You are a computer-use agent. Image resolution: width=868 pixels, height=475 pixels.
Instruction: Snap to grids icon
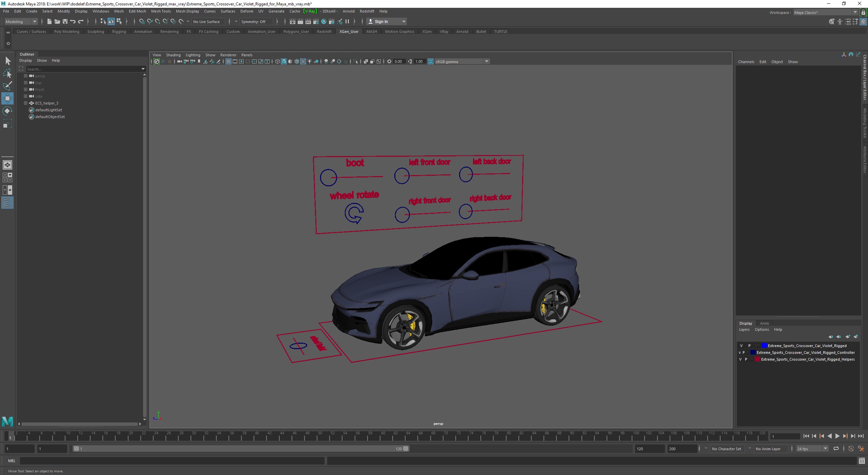coord(142,21)
